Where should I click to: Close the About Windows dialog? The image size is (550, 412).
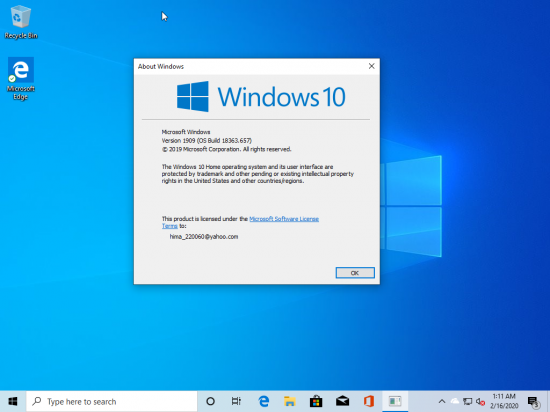coord(371,66)
